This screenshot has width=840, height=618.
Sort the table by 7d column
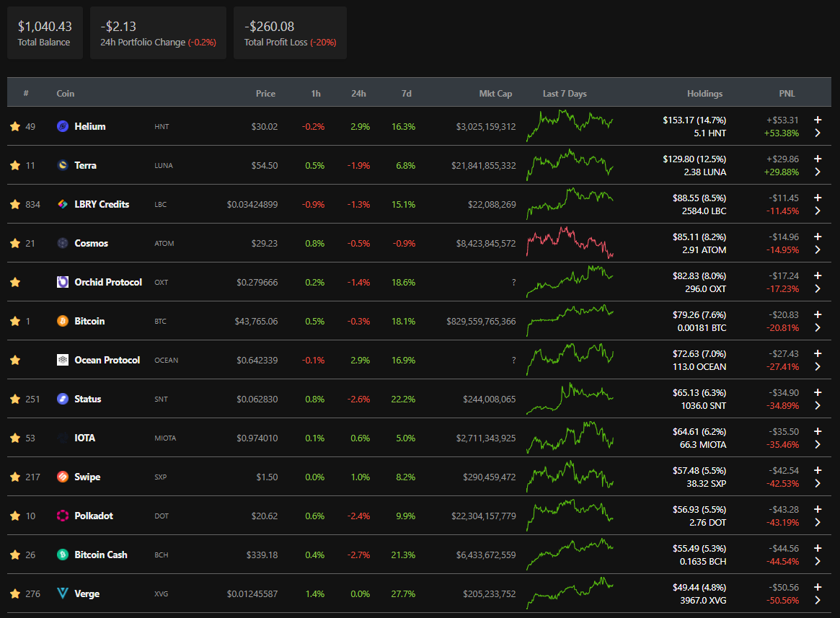click(x=407, y=93)
